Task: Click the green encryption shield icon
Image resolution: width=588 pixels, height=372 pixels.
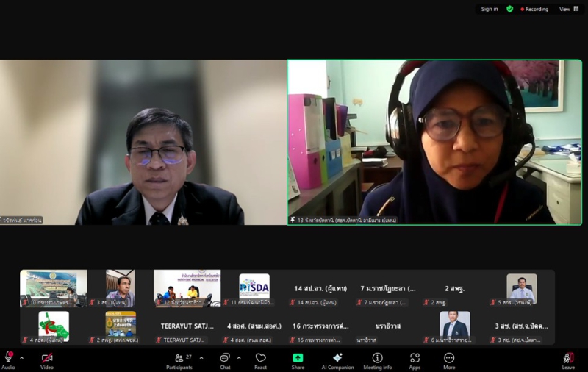Action: click(510, 9)
